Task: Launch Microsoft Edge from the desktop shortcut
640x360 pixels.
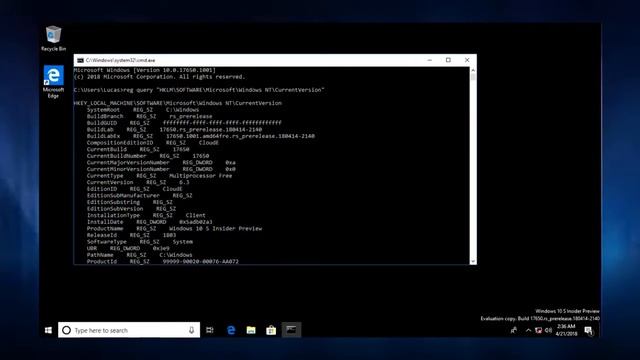Action: coord(53,82)
